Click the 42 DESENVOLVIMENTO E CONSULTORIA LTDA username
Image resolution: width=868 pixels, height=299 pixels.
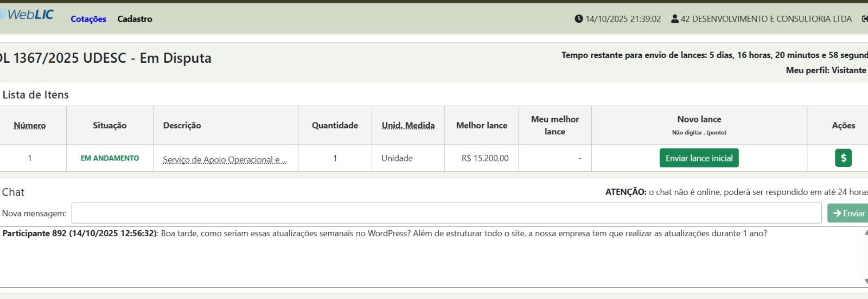[x=765, y=19]
